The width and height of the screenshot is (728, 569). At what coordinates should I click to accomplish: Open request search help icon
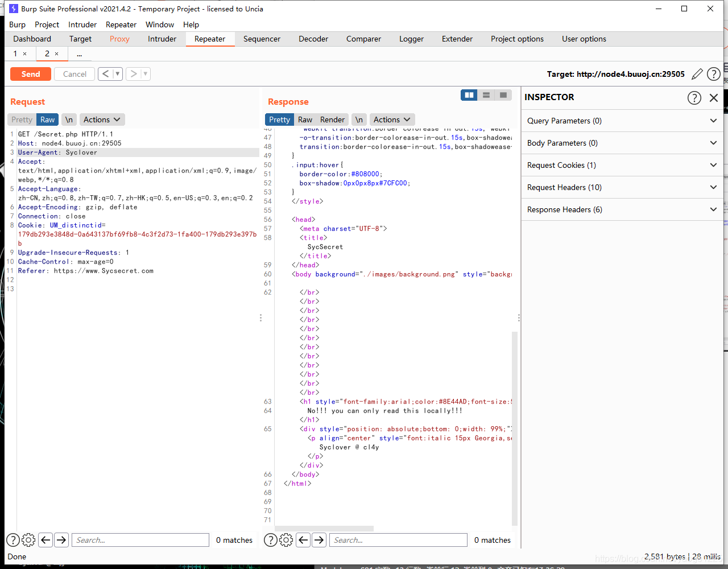[x=13, y=540]
